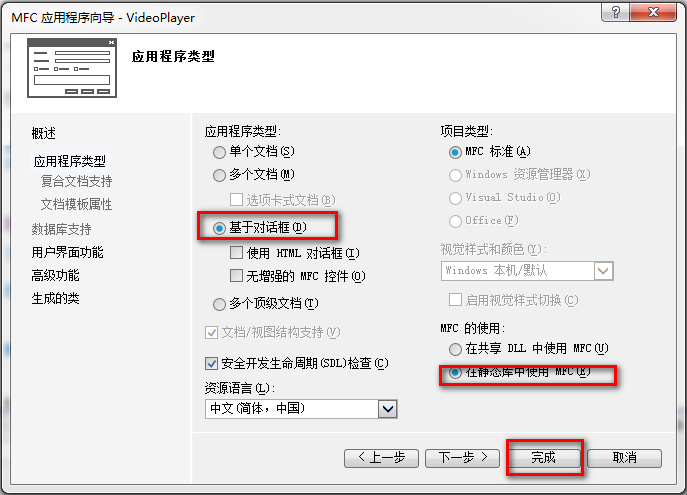
Task: Open the 资源语言 dropdown arrow
Action: (x=388, y=409)
